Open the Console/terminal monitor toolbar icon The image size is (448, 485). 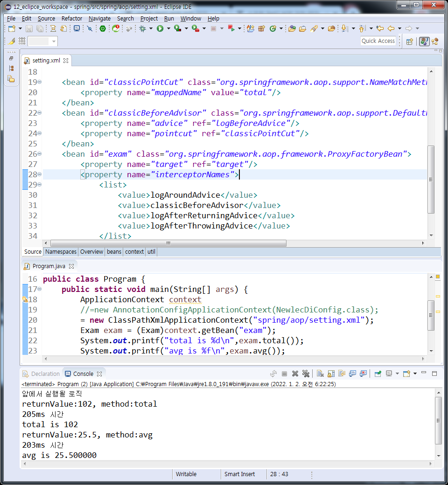(77, 29)
